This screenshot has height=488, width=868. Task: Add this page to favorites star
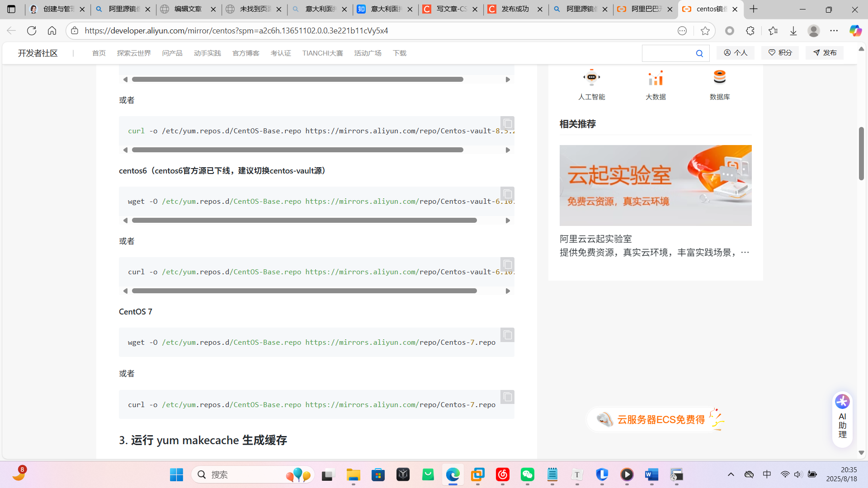coord(705,31)
